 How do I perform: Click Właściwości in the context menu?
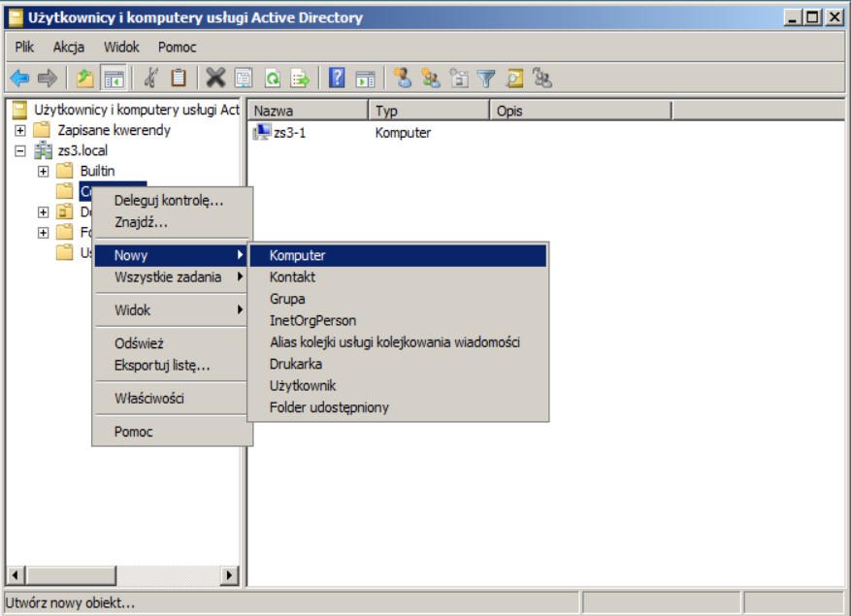[x=148, y=398]
